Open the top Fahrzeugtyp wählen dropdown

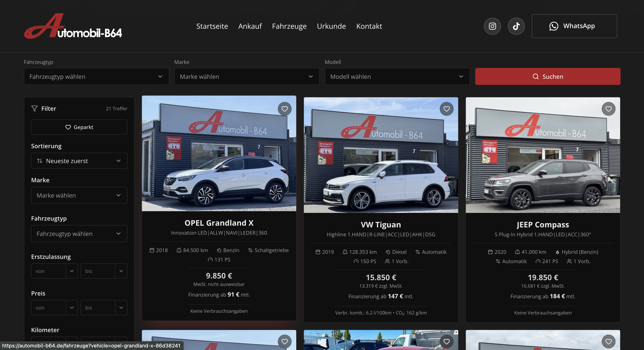point(97,76)
